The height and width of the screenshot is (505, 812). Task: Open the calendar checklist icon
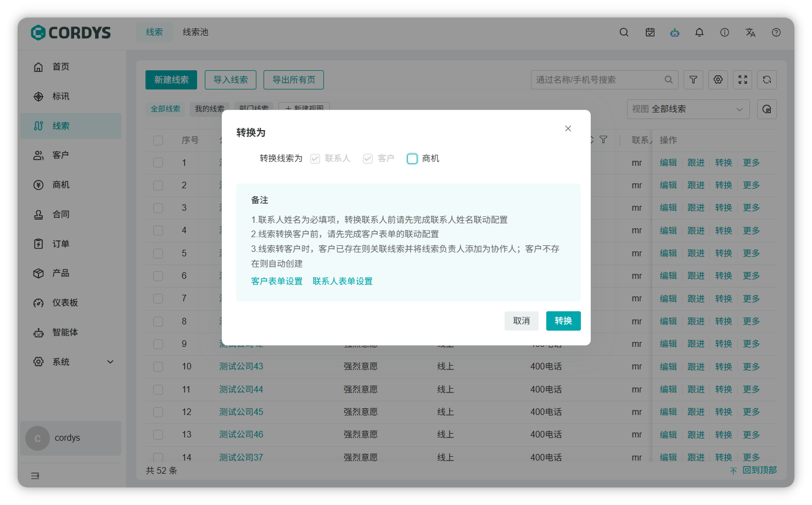pos(650,32)
